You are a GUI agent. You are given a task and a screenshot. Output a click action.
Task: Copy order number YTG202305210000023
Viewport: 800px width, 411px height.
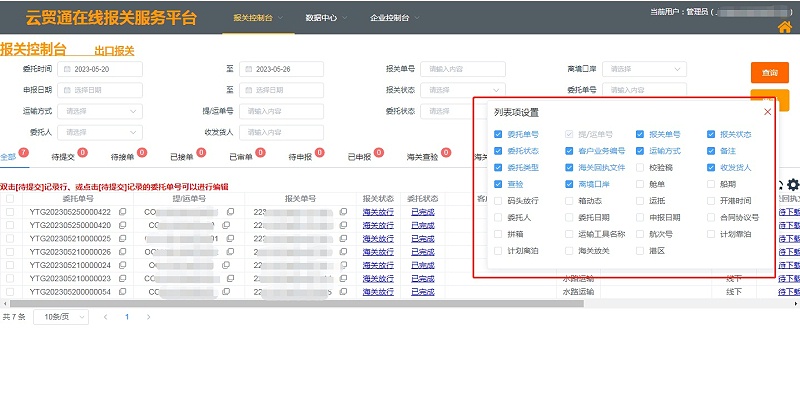pyautogui.click(x=122, y=278)
